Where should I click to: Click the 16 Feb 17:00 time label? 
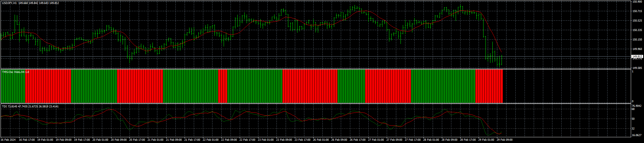point(27,140)
